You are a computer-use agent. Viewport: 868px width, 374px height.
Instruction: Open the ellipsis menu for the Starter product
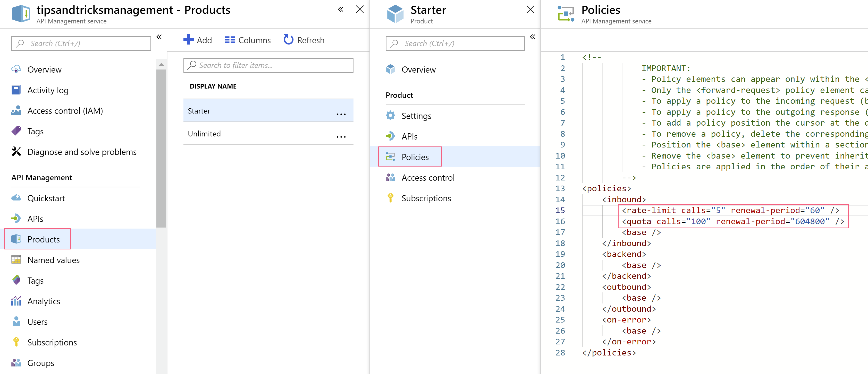coord(341,114)
